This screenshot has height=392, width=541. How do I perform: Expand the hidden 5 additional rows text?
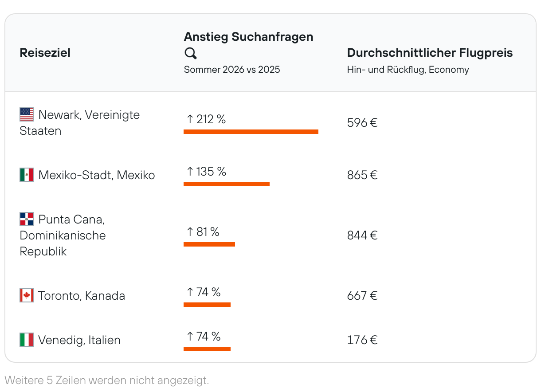click(106, 380)
